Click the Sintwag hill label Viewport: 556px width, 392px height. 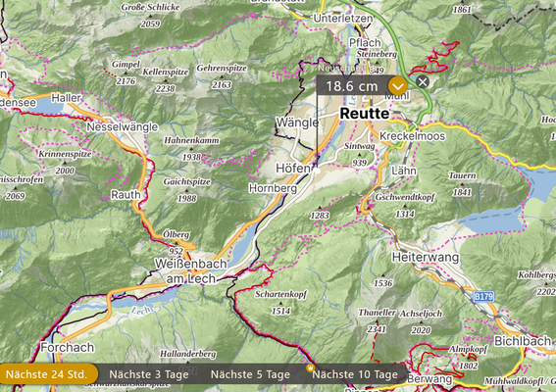point(359,146)
